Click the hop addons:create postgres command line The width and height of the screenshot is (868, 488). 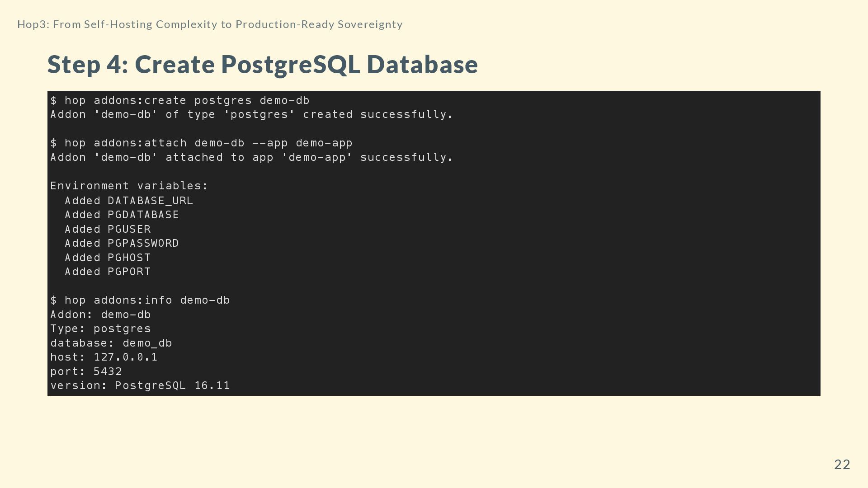(180, 100)
